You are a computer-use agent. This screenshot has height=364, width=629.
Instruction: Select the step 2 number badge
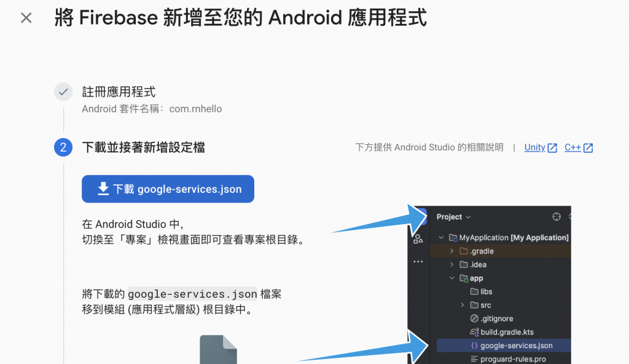[63, 147]
